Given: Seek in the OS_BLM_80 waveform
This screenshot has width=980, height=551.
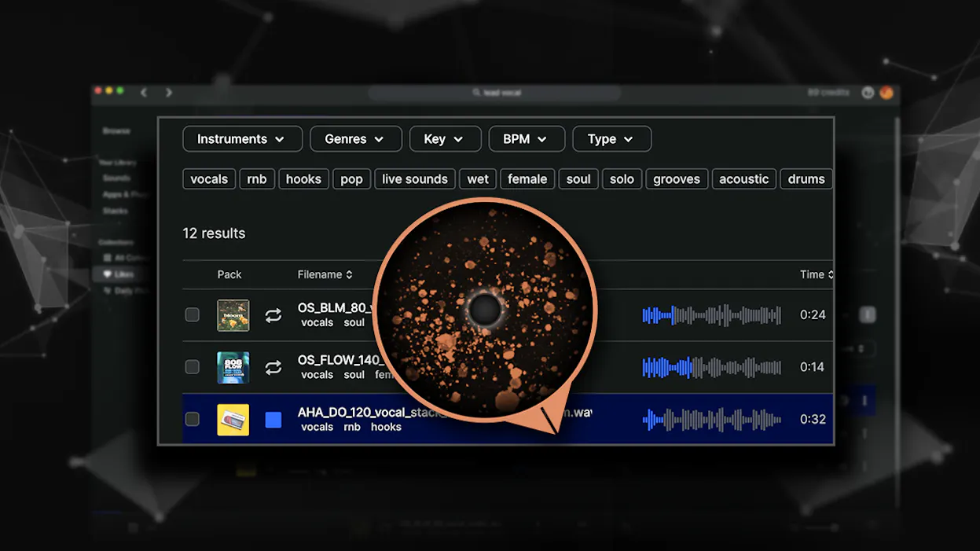Looking at the screenshot, I should pos(712,315).
